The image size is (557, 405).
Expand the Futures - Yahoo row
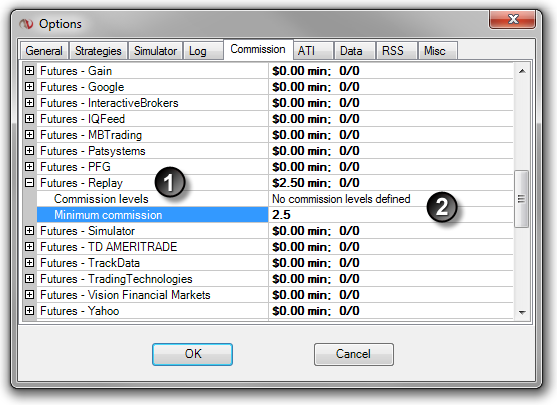tap(29, 310)
